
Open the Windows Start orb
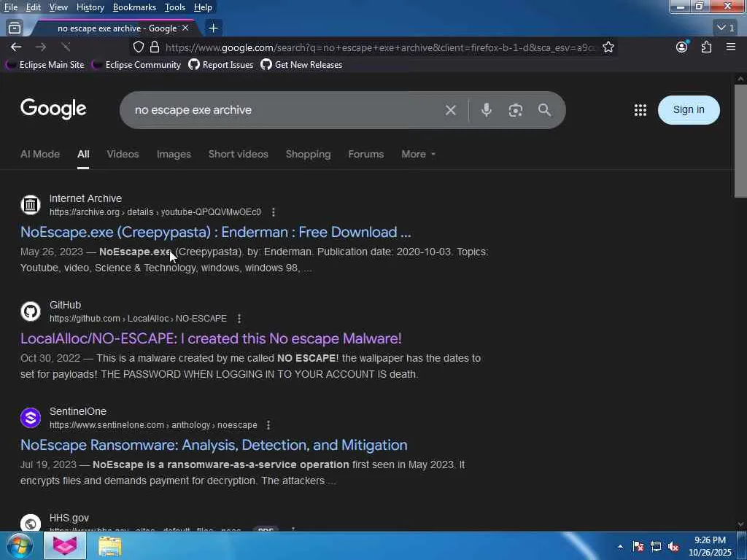(x=19, y=545)
